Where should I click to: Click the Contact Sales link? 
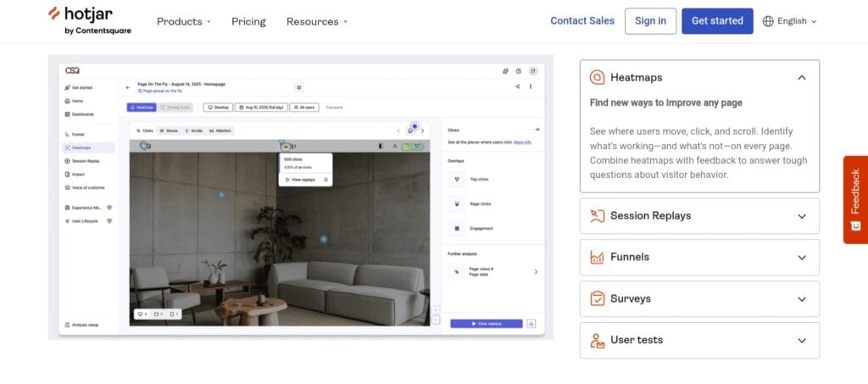point(581,21)
